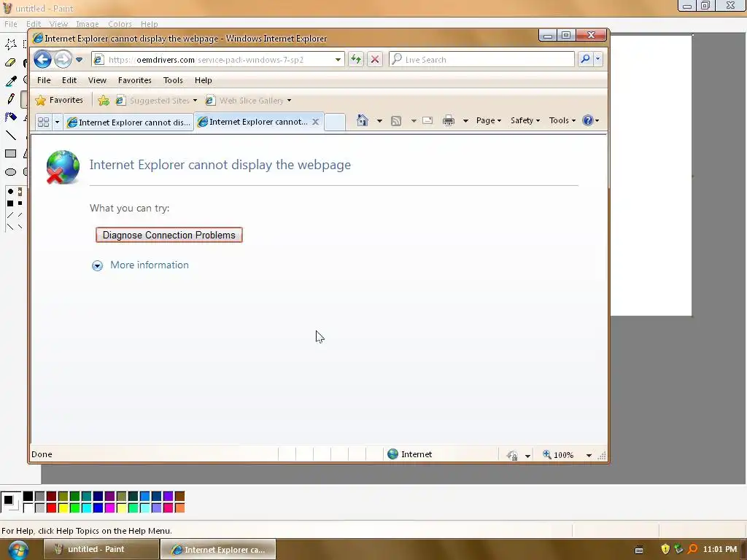Screen dimensions: 747x560
Task: Select the small square brush shape option
Action: point(20,203)
